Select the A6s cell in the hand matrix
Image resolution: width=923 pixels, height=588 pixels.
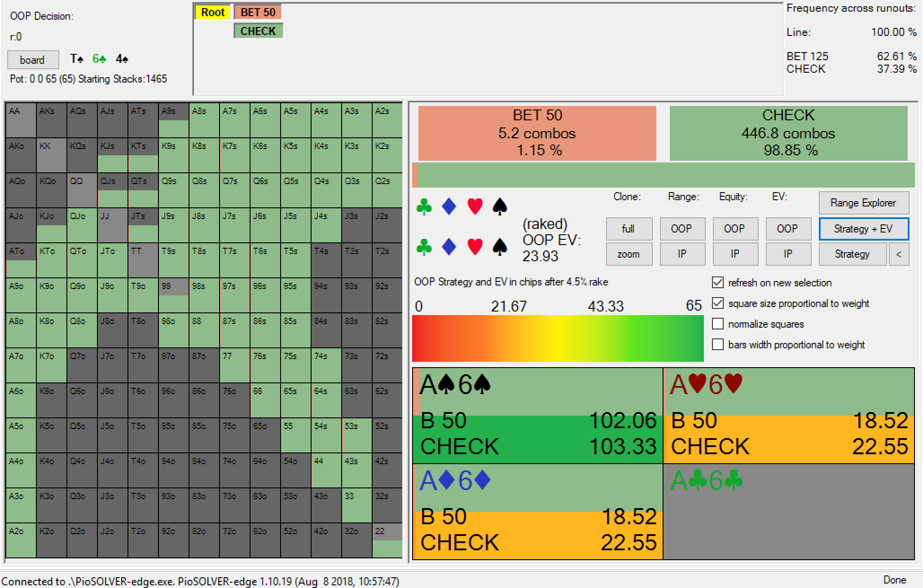point(266,120)
